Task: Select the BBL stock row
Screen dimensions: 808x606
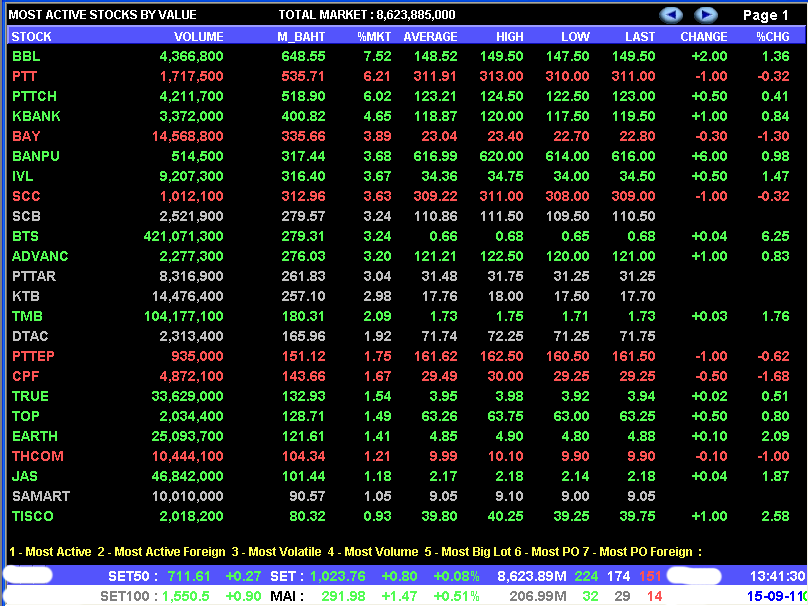Action: (x=401, y=56)
